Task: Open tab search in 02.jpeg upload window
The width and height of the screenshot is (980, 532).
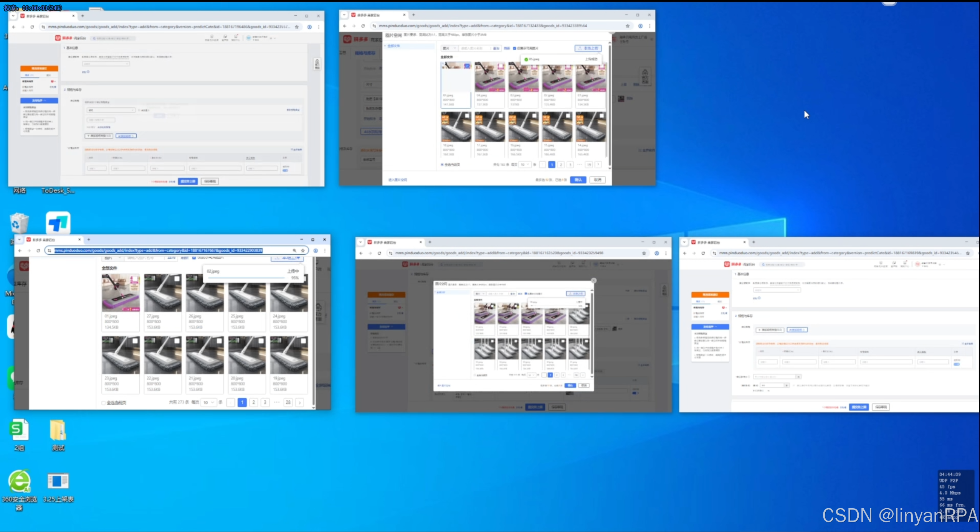Action: [x=19, y=239]
